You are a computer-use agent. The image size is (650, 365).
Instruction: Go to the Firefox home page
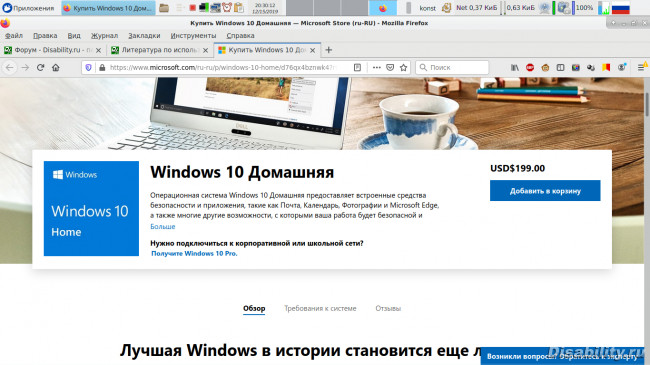(56, 67)
